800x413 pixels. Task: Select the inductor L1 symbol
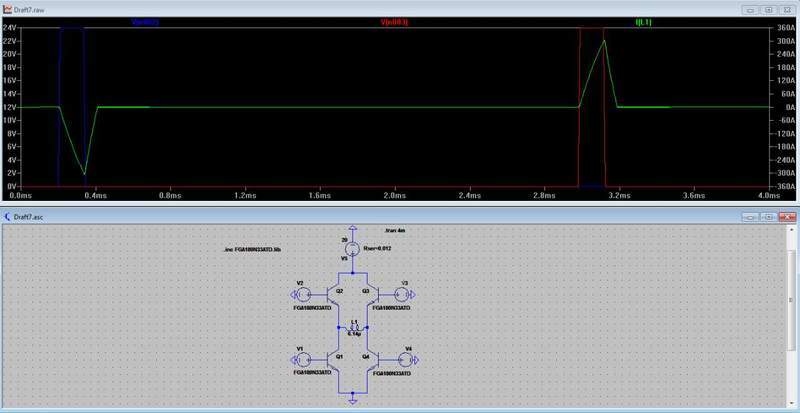[x=353, y=327]
